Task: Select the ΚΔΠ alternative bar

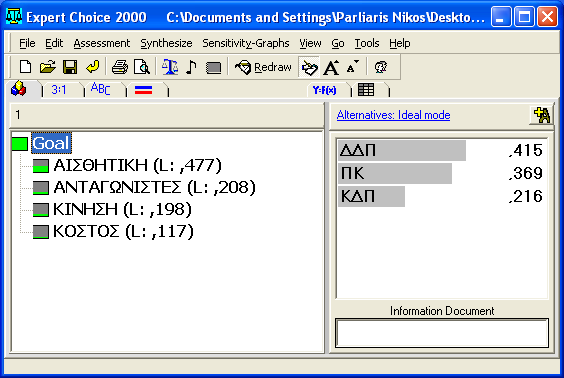Action: [x=372, y=196]
